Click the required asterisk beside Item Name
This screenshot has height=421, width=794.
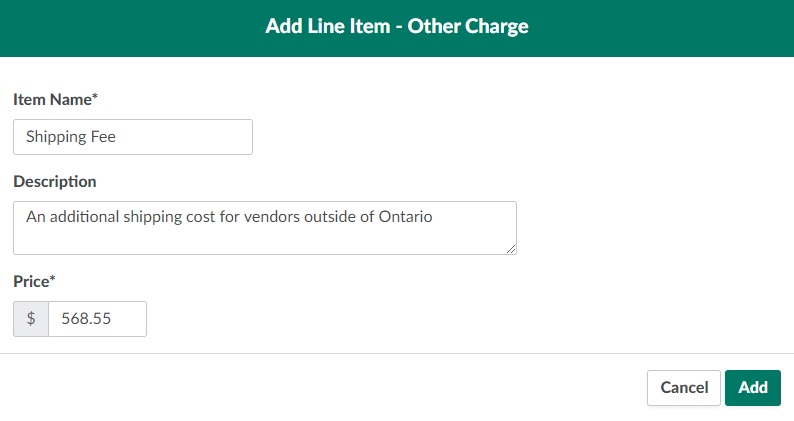95,97
